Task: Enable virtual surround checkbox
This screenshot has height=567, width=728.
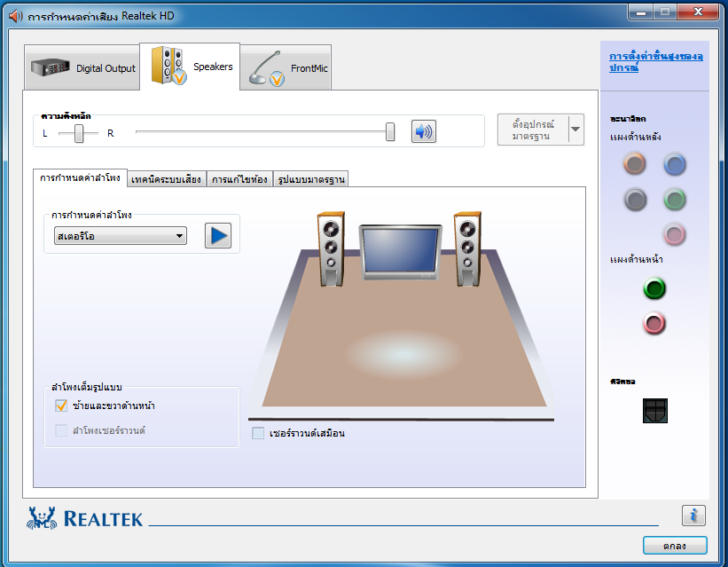Action: tap(258, 433)
